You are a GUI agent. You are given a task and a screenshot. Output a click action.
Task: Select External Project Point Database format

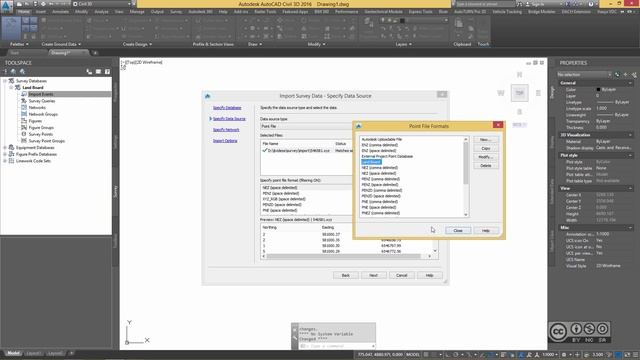387,156
